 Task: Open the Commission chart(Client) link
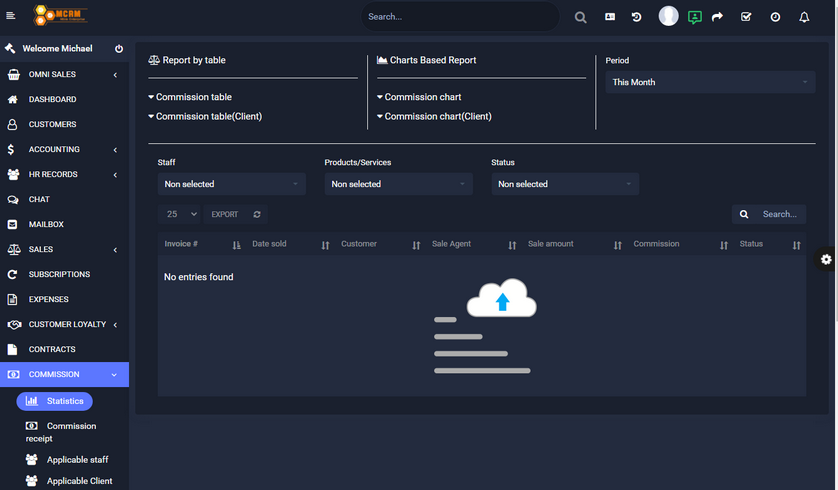click(437, 116)
